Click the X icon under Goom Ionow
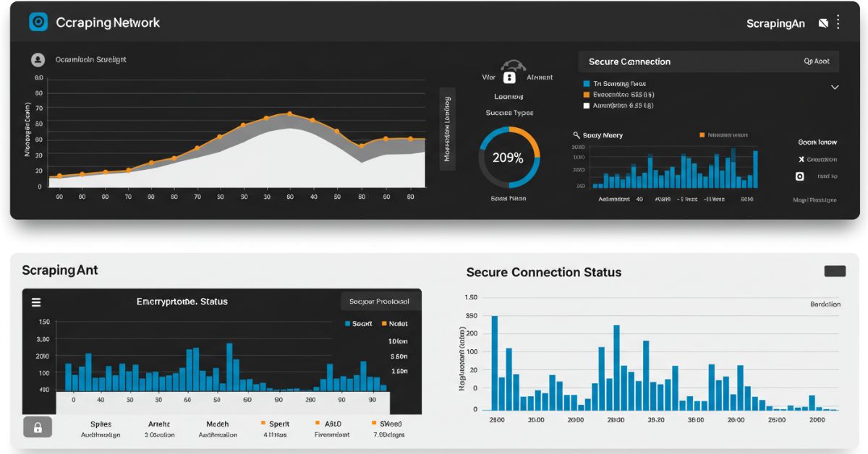The height and width of the screenshot is (454, 868). pos(801,159)
